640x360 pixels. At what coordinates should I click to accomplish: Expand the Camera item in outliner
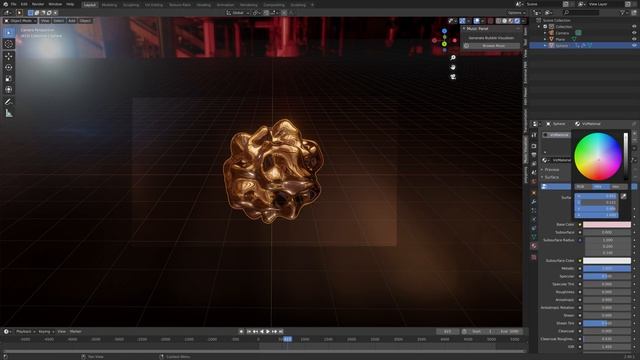coord(545,33)
